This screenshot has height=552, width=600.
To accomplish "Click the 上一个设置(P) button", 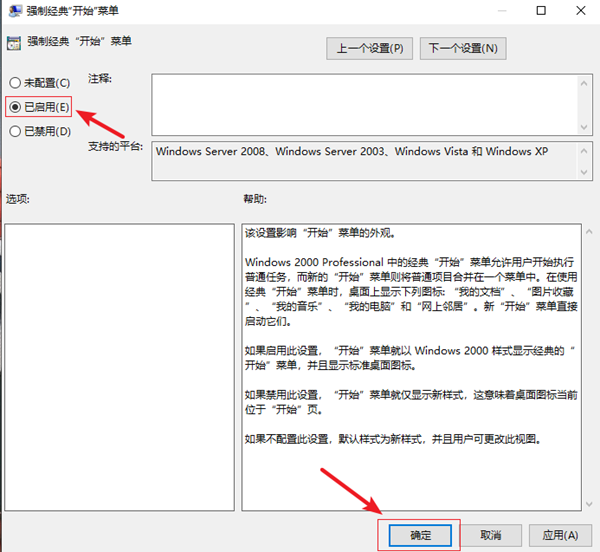I will 369,49.
